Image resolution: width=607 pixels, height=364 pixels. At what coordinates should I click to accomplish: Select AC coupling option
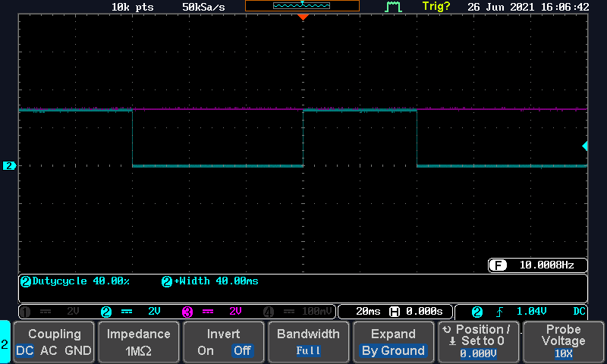[49, 350]
